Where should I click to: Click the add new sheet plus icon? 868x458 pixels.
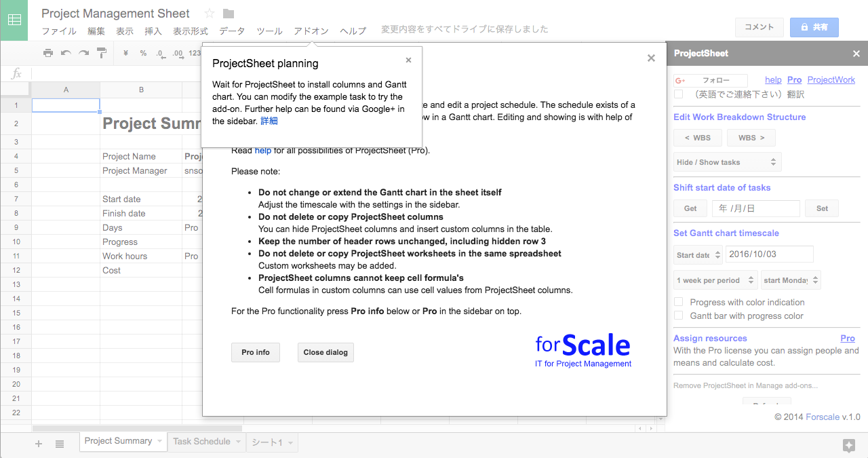[x=39, y=444]
